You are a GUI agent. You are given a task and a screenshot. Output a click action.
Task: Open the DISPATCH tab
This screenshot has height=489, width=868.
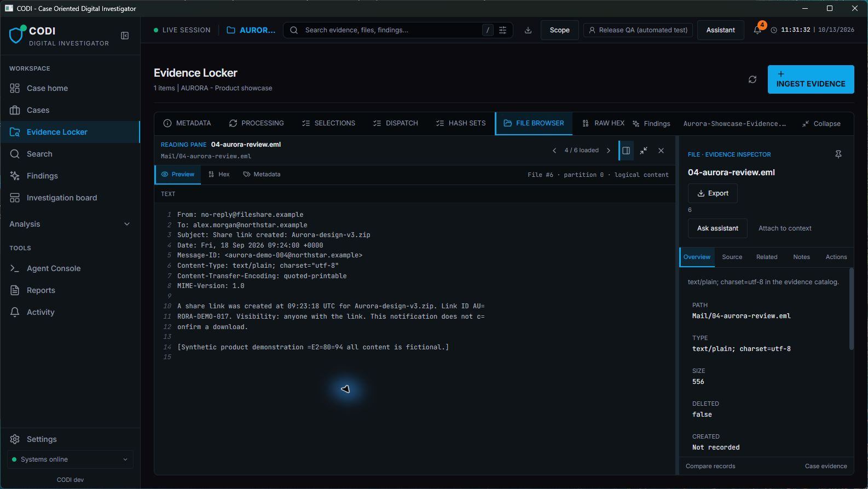coord(395,123)
